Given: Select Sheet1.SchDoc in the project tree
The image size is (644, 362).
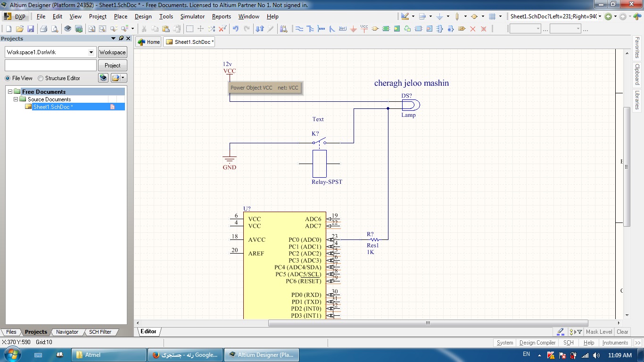Looking at the screenshot, I should (52, 107).
